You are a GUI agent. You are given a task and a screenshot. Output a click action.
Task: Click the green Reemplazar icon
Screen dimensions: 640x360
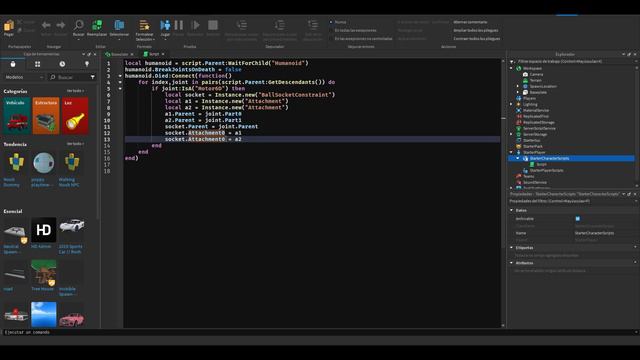(97, 25)
